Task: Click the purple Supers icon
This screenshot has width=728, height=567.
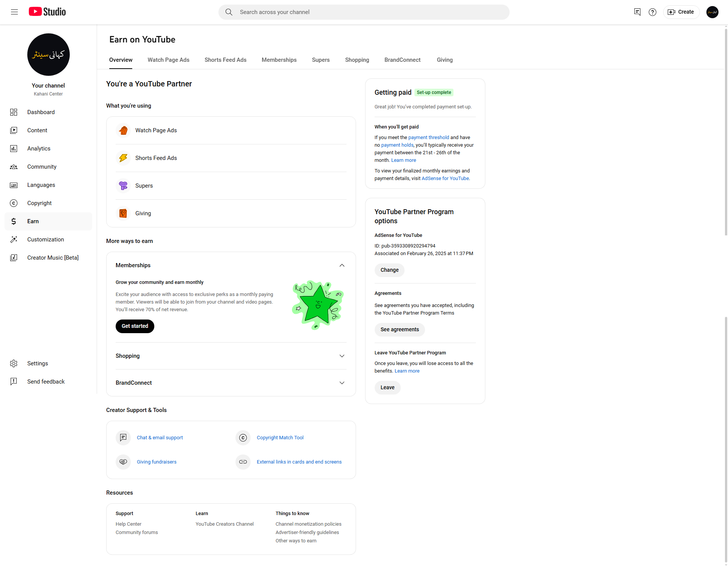Action: tap(123, 186)
